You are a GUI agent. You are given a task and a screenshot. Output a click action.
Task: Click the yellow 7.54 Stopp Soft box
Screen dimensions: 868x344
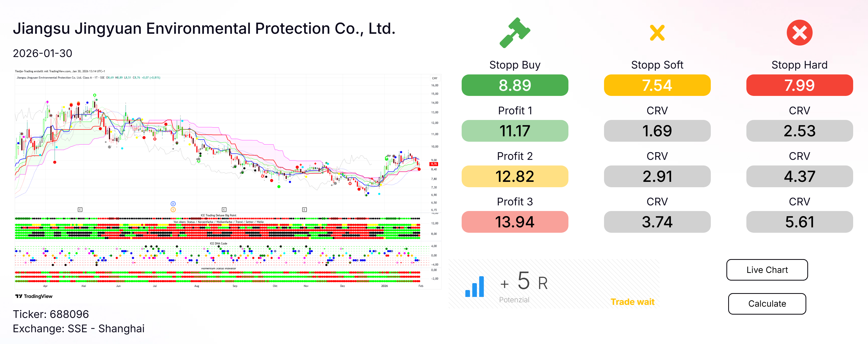pos(657,85)
